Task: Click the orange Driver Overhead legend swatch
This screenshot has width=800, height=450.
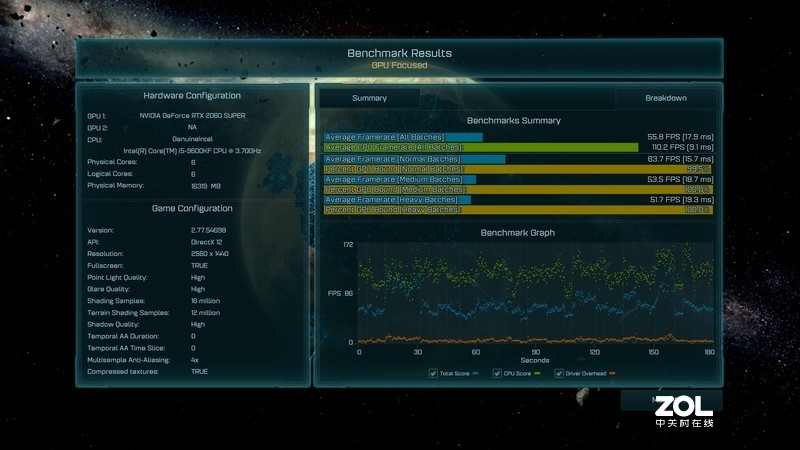Action: coord(612,373)
